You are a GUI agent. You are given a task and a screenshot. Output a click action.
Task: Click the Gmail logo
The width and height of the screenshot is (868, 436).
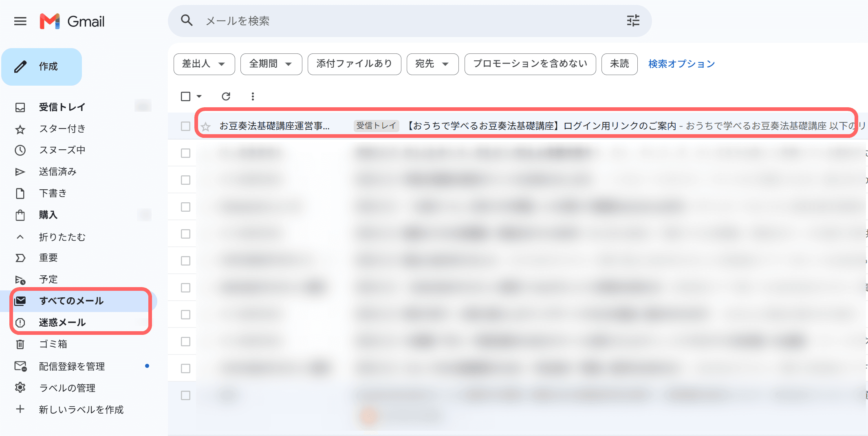(x=72, y=21)
